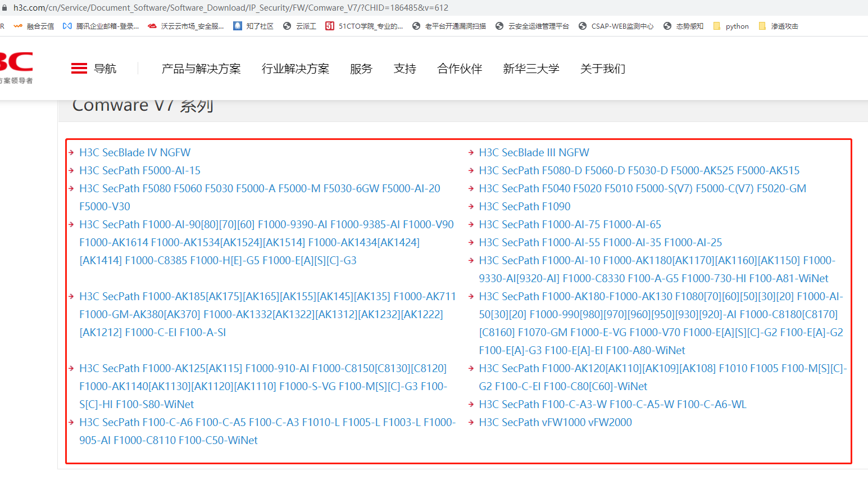Open the CSAP-WEB监测中心 bookmark

(x=616, y=26)
